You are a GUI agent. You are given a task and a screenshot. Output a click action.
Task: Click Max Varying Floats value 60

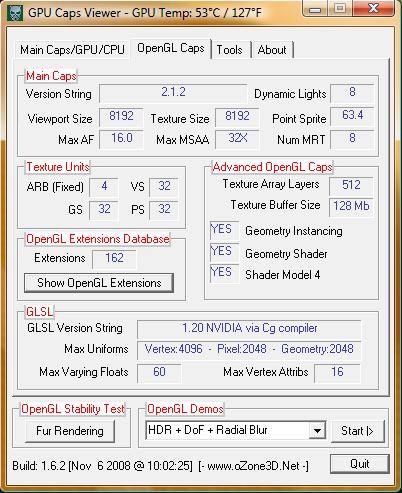coord(159,373)
